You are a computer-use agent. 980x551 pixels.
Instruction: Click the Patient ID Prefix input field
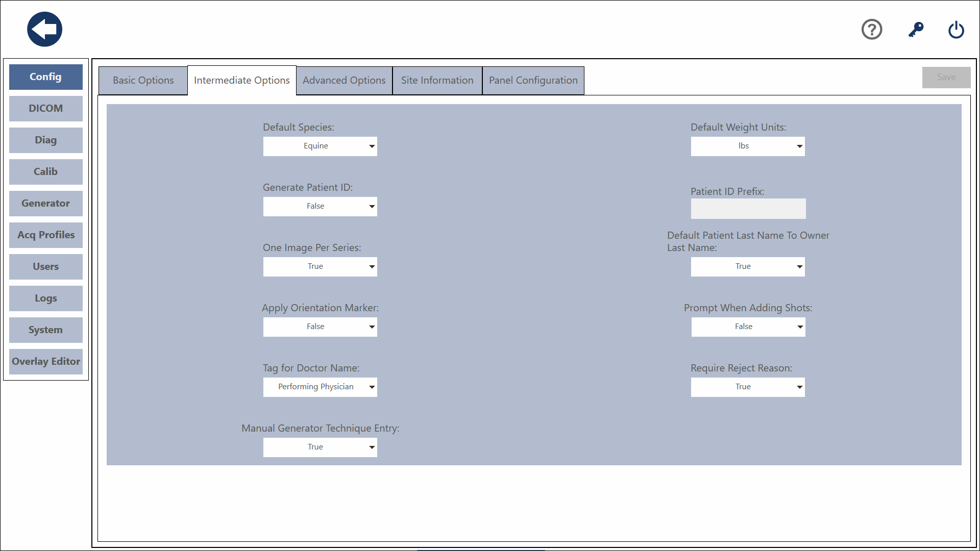[x=748, y=209]
